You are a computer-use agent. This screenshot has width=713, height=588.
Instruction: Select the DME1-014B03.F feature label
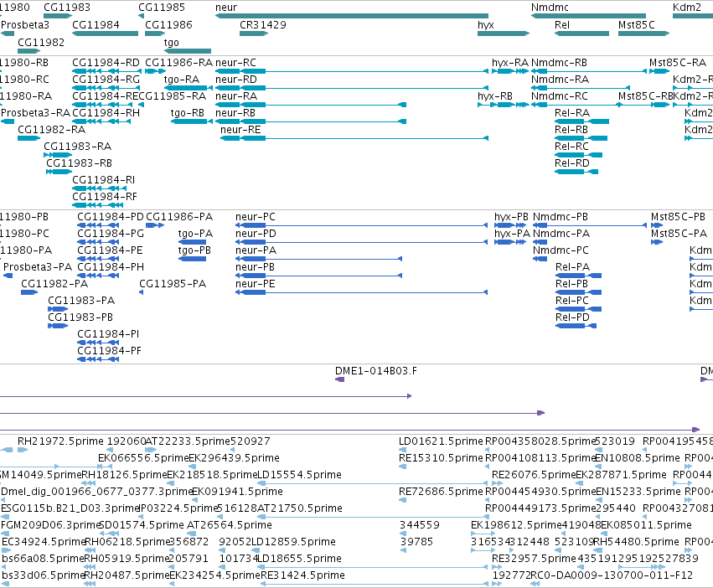tap(375, 371)
